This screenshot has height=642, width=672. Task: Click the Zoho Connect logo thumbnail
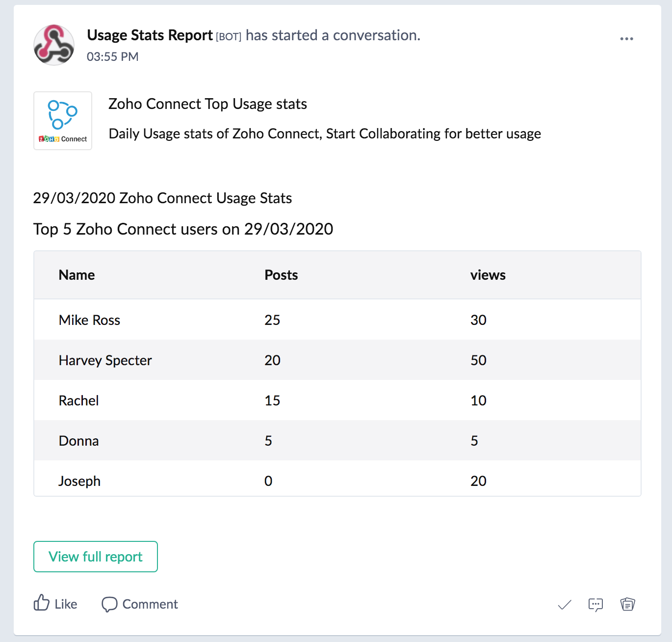[63, 121]
